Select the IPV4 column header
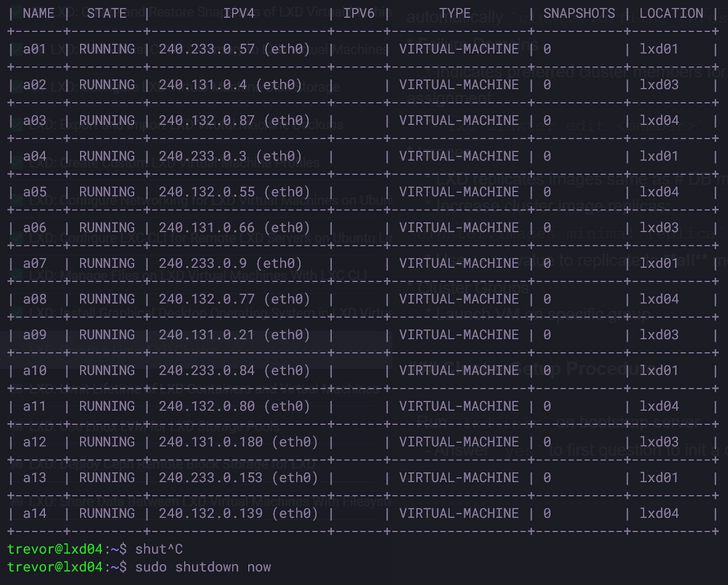The image size is (728, 585). click(x=239, y=13)
